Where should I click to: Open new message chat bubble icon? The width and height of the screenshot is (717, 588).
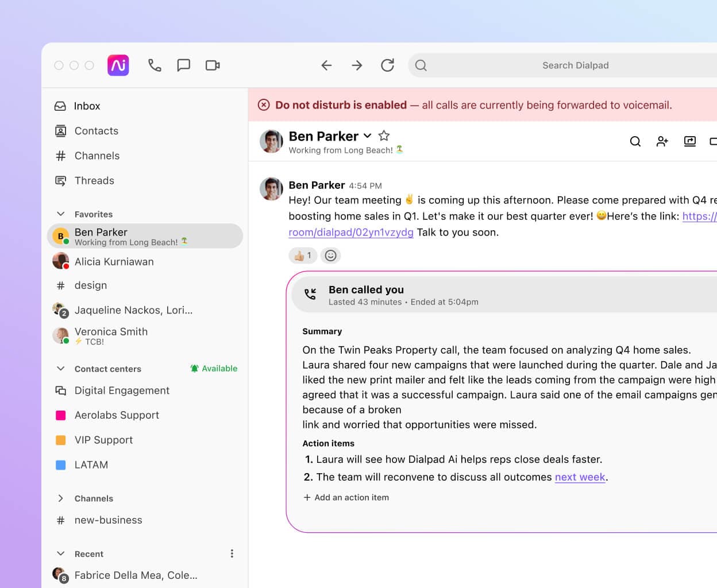coord(184,65)
